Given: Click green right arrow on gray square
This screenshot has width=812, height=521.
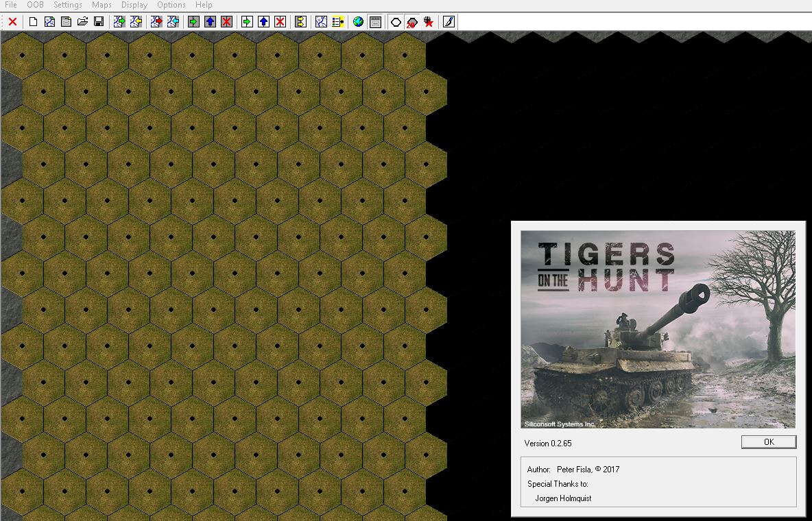Looking at the screenshot, I should (x=193, y=22).
